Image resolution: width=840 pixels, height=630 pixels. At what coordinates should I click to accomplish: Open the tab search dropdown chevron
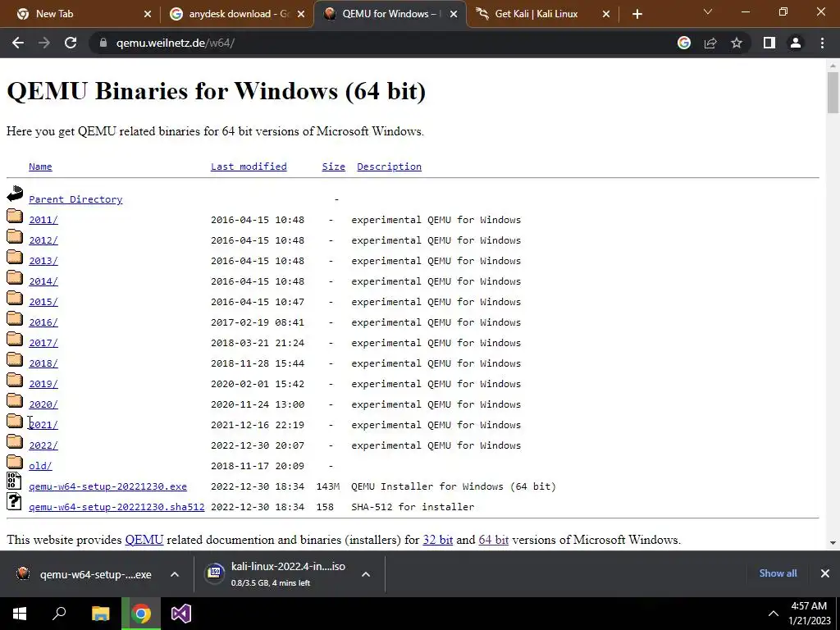[x=708, y=11]
